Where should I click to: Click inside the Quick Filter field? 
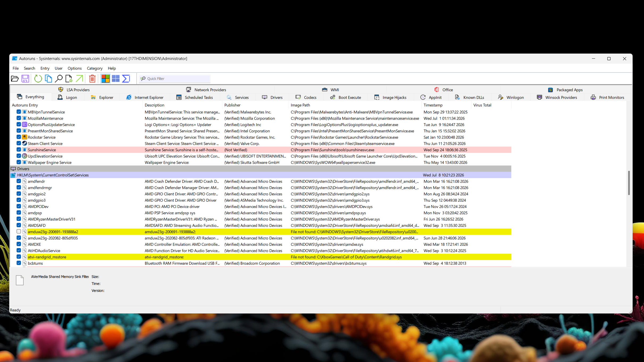point(175,79)
